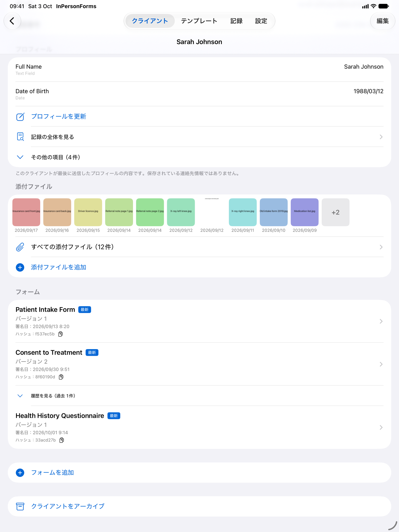This screenshot has width=399, height=532.
Task: Show the +2 more attachments tile
Action: [x=336, y=212]
